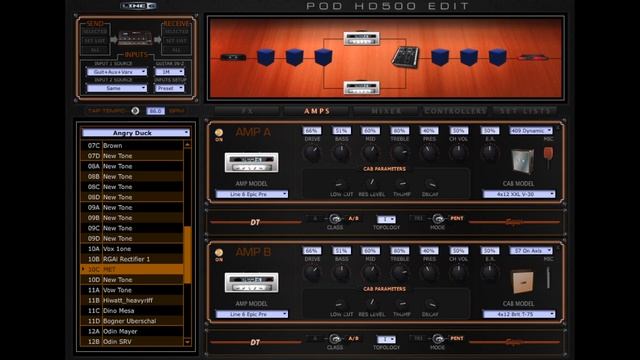
Task: Open the Amp A DT topology dropdown
Action: (386, 220)
